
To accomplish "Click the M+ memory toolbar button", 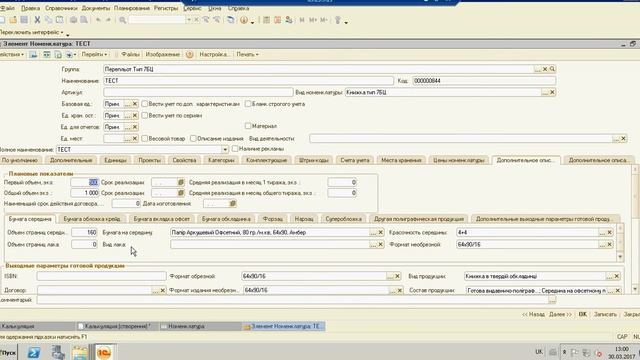I will [x=313, y=20].
